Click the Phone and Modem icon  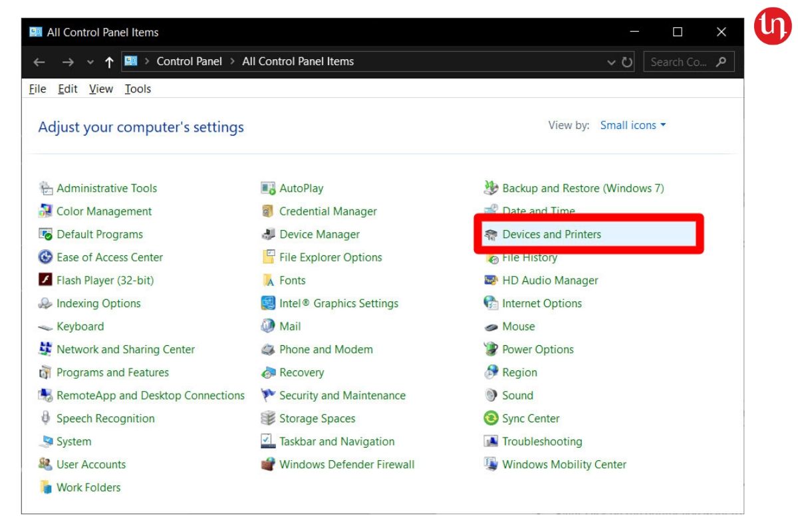268,349
